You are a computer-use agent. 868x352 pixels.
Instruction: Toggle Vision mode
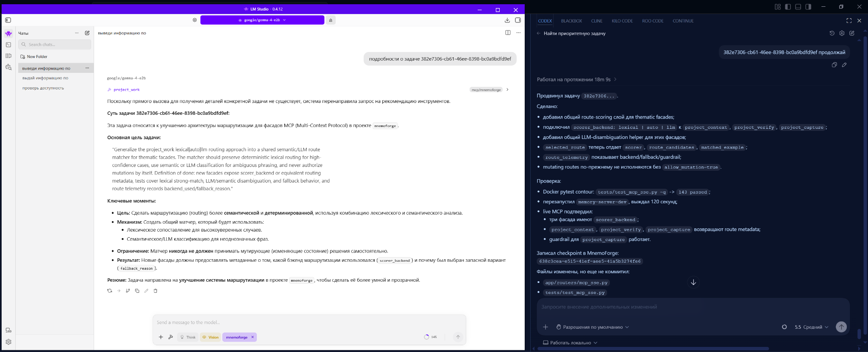tap(211, 337)
